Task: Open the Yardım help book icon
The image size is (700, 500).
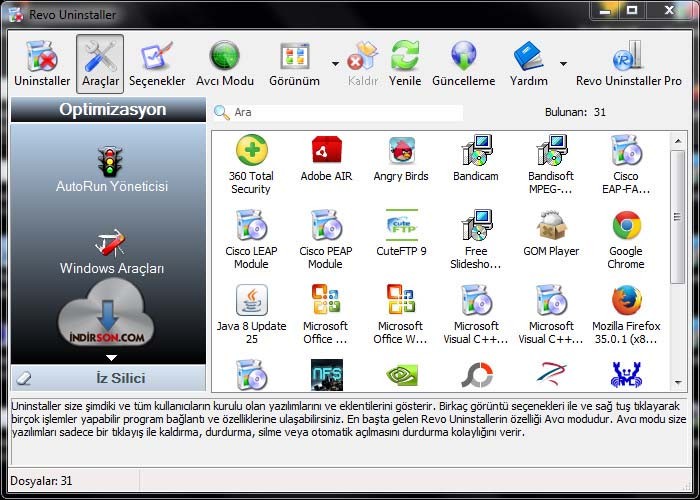Action: point(528,56)
